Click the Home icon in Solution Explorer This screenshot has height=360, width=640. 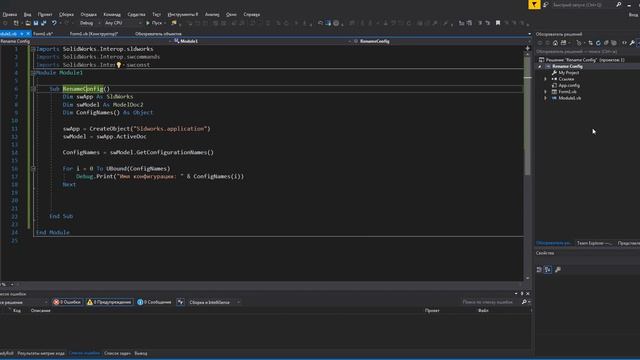pyautogui.click(x=555, y=43)
